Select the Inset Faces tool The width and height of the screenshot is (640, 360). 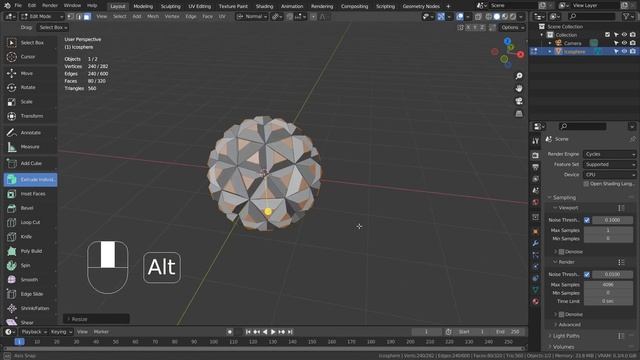pyautogui.click(x=31, y=194)
